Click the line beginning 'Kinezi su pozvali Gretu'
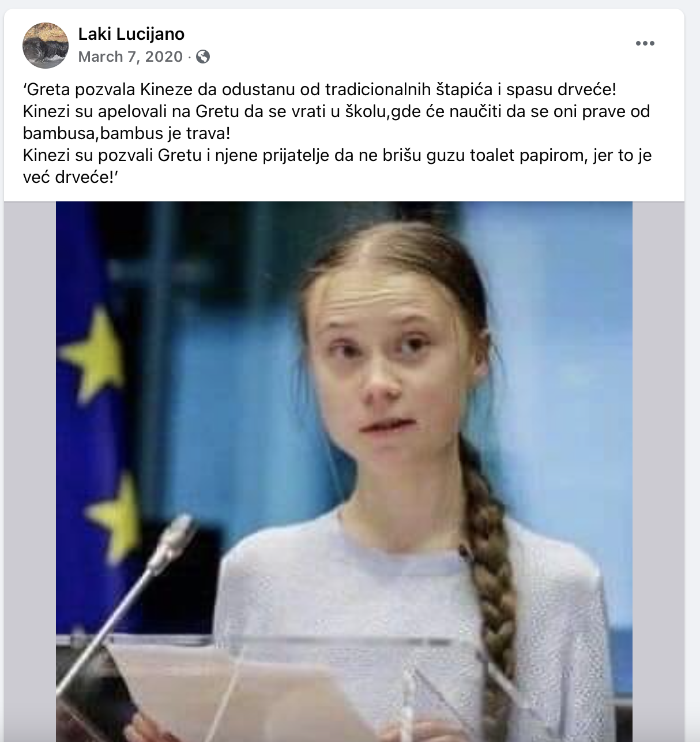 pyautogui.click(x=337, y=155)
